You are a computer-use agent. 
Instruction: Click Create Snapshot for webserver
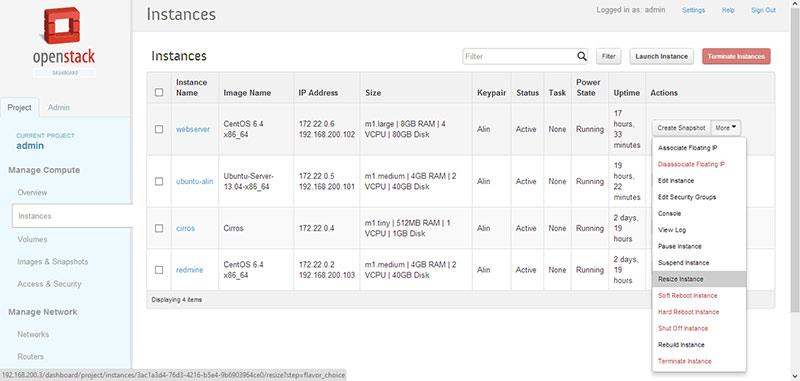pyautogui.click(x=681, y=128)
